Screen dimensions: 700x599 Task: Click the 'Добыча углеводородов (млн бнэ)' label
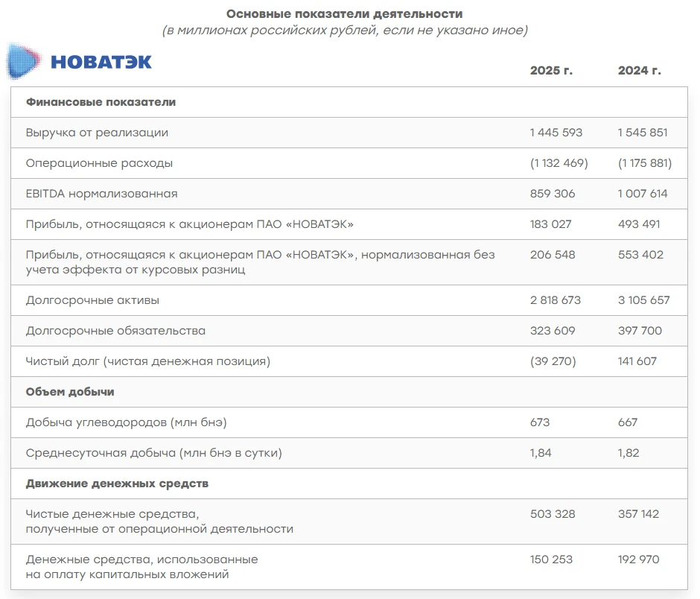tap(127, 422)
